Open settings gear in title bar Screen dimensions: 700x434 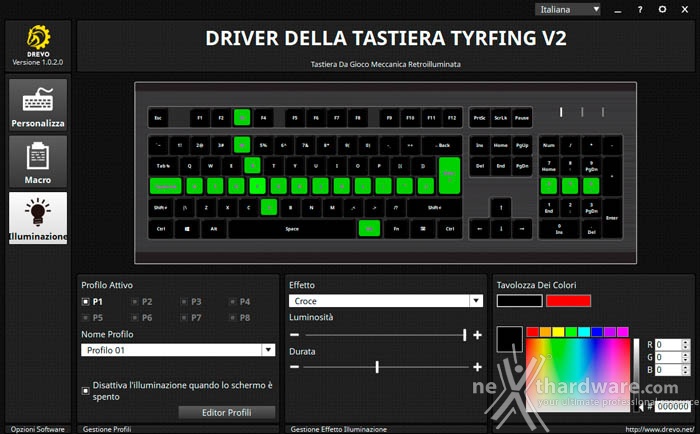[x=662, y=9]
